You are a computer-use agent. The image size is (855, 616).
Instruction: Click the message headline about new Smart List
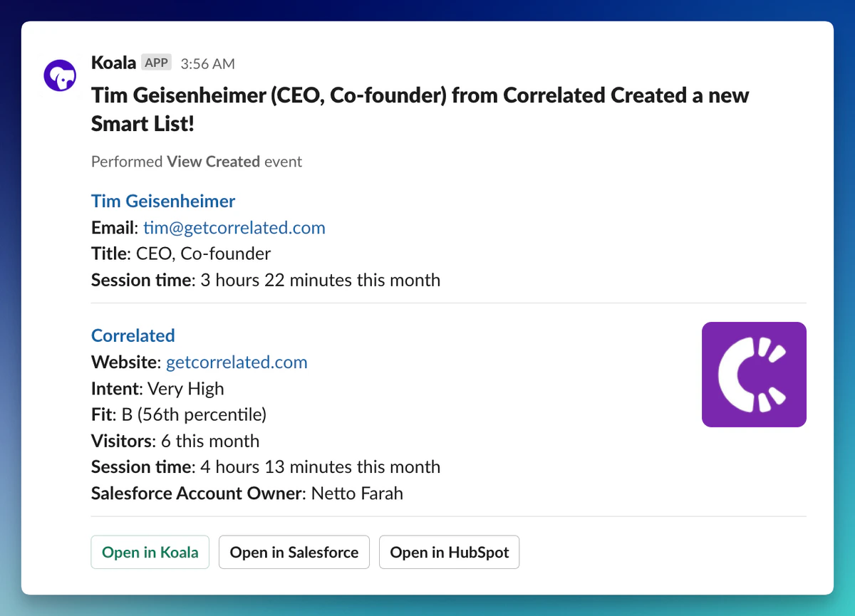[x=420, y=110]
